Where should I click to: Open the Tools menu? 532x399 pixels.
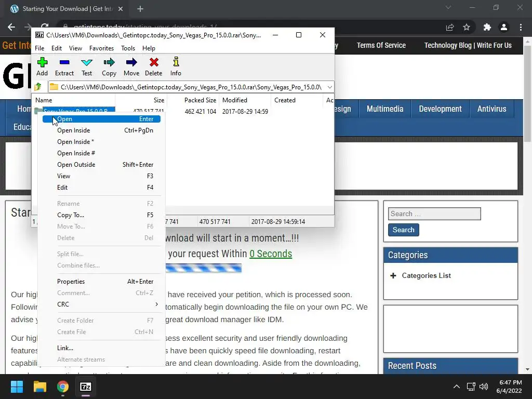pyautogui.click(x=128, y=48)
